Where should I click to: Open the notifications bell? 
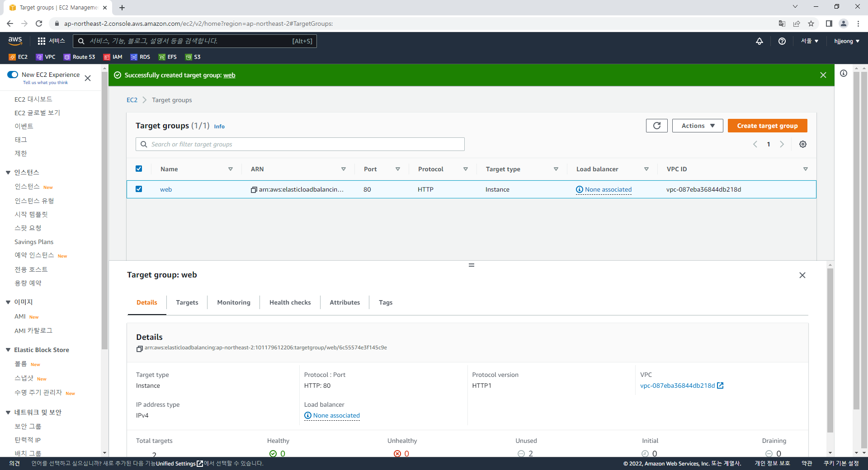tap(759, 41)
